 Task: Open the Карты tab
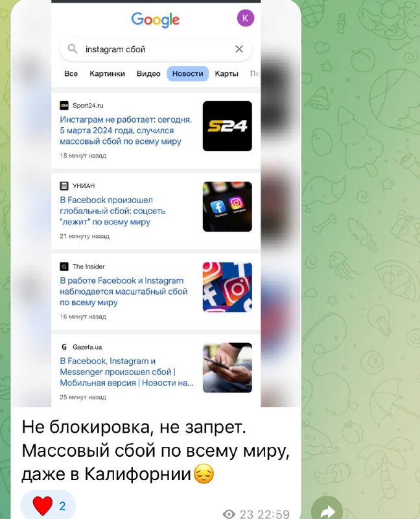click(x=227, y=73)
